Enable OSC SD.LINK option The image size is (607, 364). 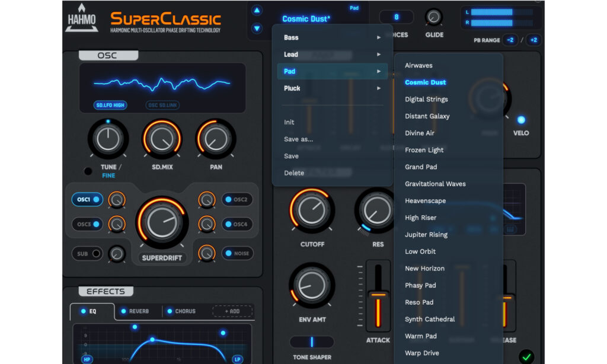[162, 105]
